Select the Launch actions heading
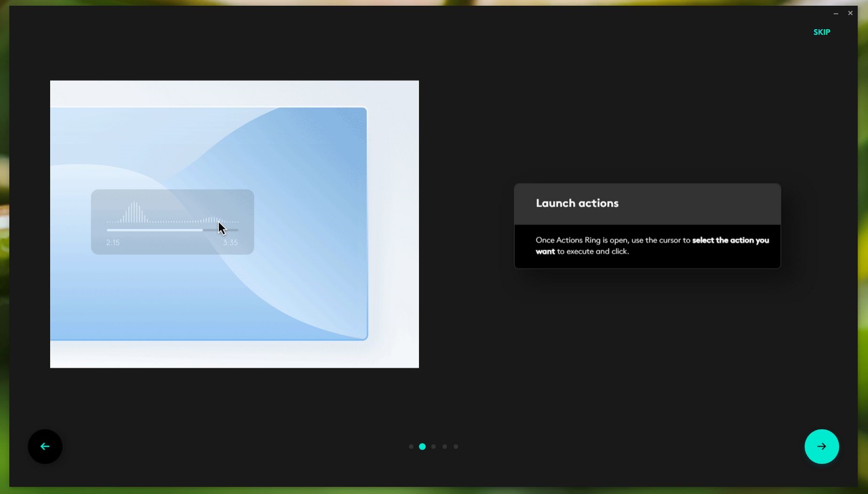Viewport: 868px width, 494px height. coord(577,203)
